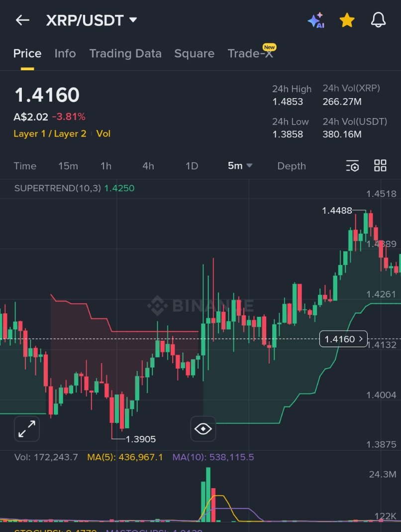
Task: Tap the 24h Vol(XRP) 266.27M value
Action: pos(342,102)
